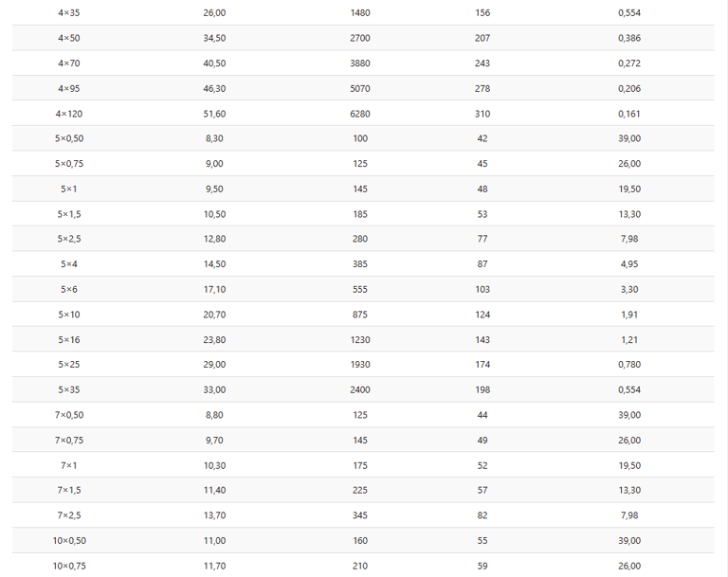Select the value 278 in the 4×95 row
728x577 pixels.
click(x=482, y=88)
